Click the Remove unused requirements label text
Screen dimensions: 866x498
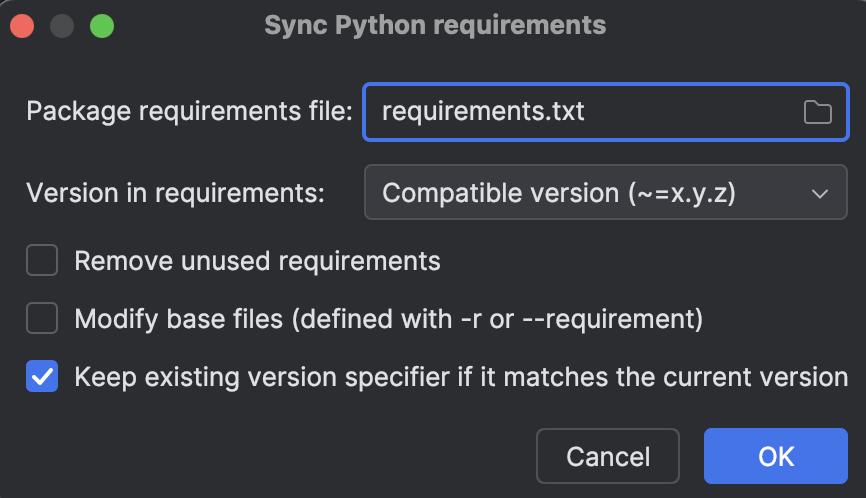pos(257,261)
